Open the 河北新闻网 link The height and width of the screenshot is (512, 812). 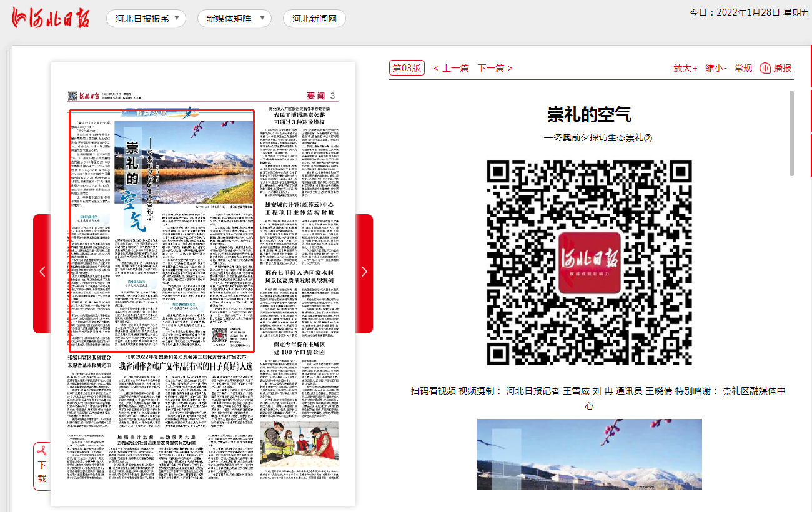[x=314, y=18]
